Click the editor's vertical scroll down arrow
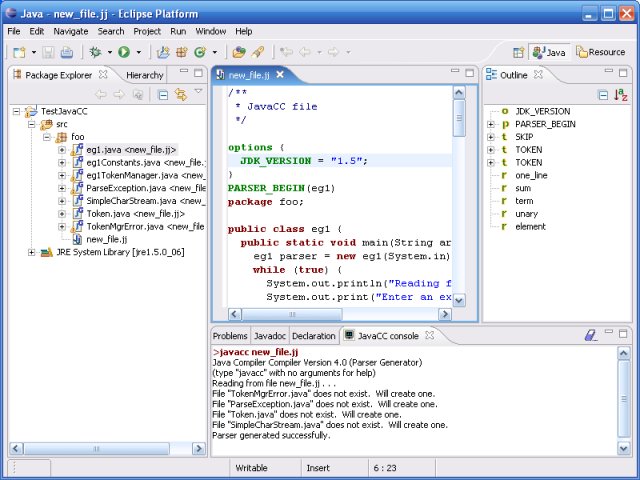 coord(459,299)
